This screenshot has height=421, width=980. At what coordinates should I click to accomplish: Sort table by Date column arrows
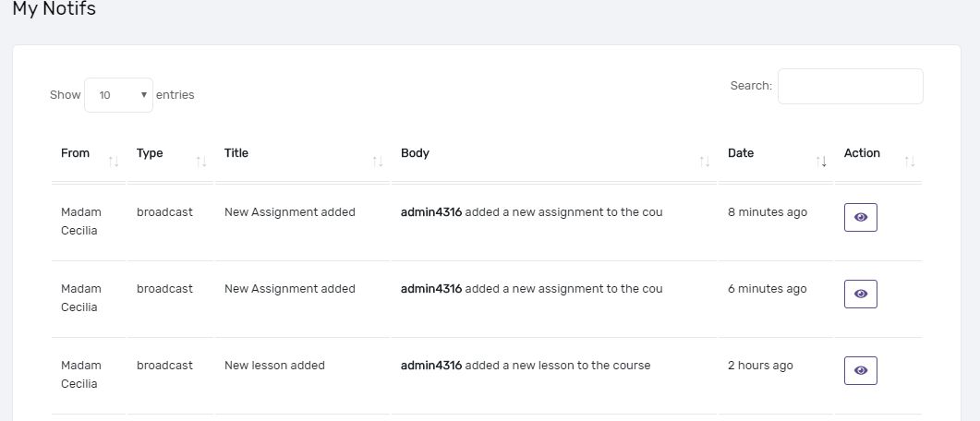coord(821,162)
